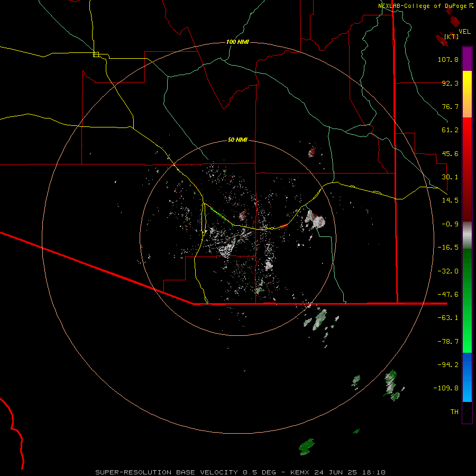Screen dimensions: 476x476
Task: Click the 14.5 legend value
Action: tap(450, 200)
